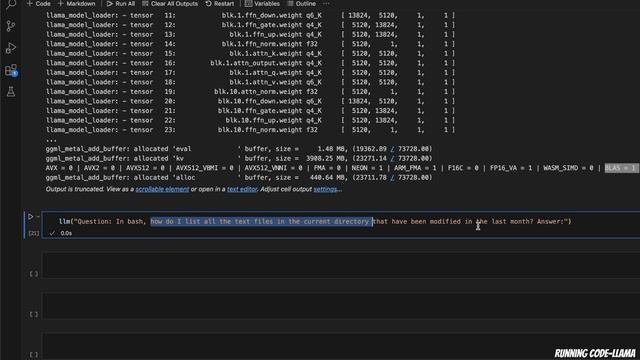Click the tensor 16 blk.1.attn_output.weight line
The width and height of the screenshot is (640, 360).
[250, 63]
